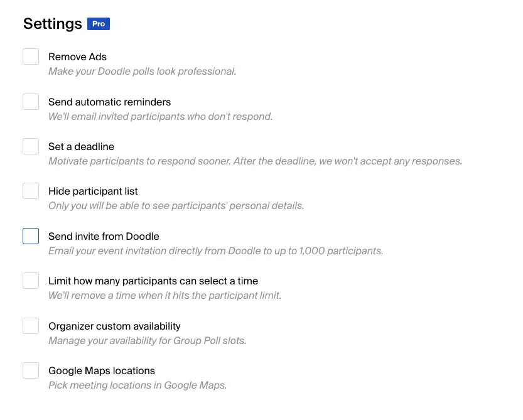This screenshot has width=523, height=420.
Task: Click Organizer custom availability label
Action: (114, 326)
